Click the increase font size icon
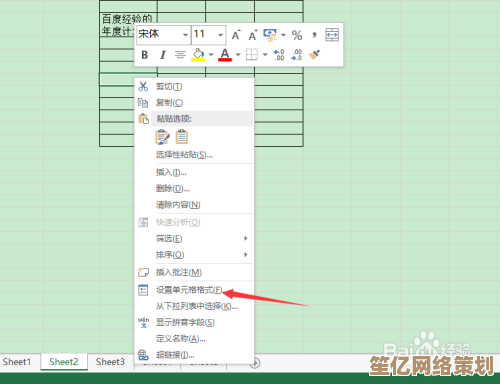Viewport: 500px width, 384px height. [236, 35]
